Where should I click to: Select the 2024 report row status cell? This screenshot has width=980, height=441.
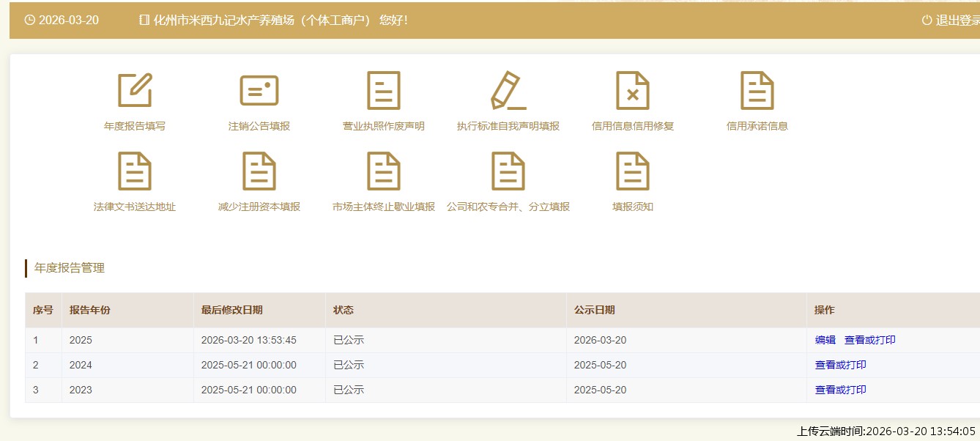[x=349, y=365]
